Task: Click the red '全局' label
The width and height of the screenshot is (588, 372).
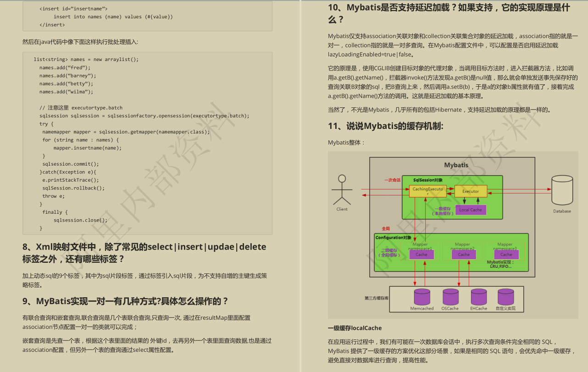Action: [386, 228]
